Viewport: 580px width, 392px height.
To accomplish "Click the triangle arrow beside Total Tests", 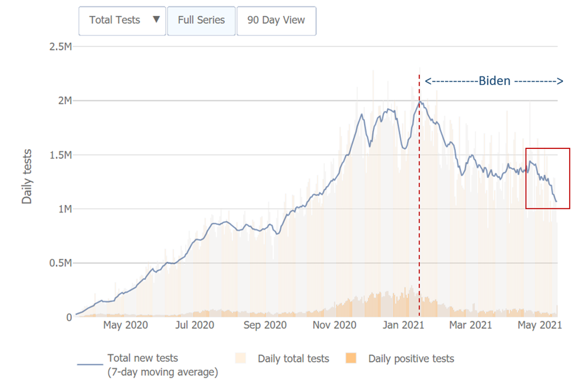I will coord(156,20).
